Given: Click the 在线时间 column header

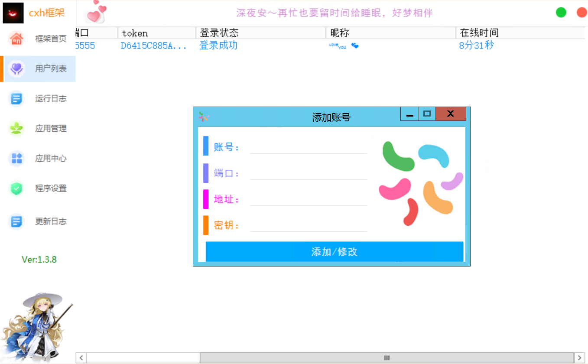Looking at the screenshot, I should tap(520, 33).
